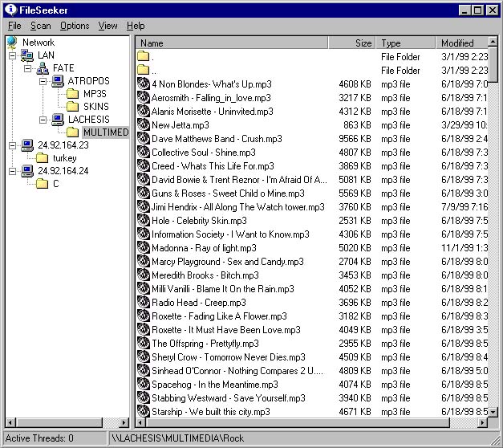The width and height of the screenshot is (503, 448).
Task: Click the FATE workgroup icon
Action: (x=43, y=68)
